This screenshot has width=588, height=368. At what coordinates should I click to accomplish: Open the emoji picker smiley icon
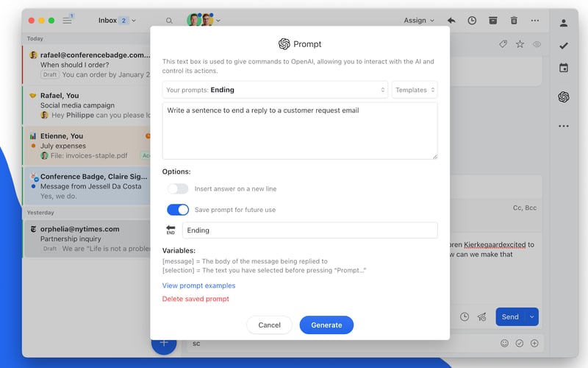point(505,343)
